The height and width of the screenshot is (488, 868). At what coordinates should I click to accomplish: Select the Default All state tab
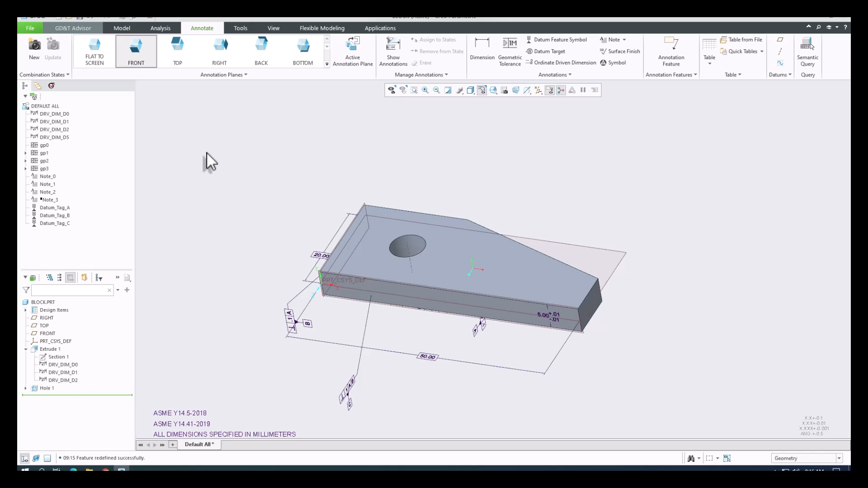tap(199, 445)
